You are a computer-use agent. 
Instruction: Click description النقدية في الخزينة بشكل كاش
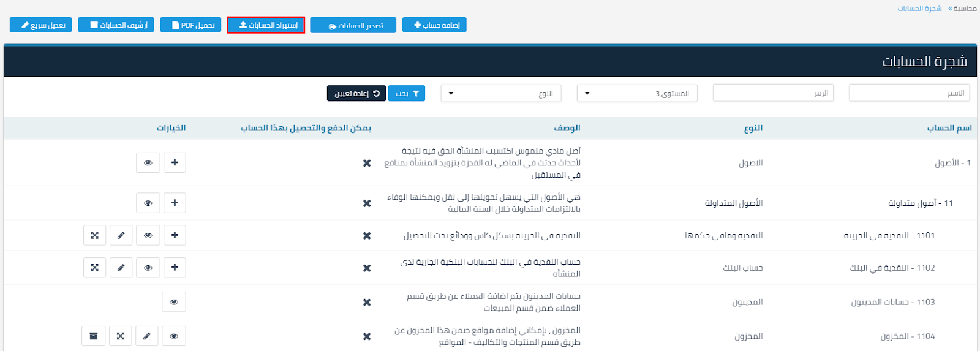click(492, 235)
